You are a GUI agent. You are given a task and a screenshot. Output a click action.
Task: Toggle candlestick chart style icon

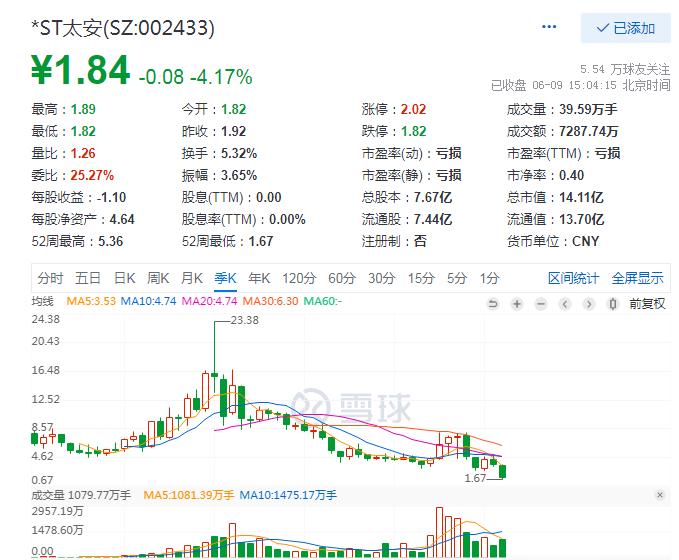(612, 304)
